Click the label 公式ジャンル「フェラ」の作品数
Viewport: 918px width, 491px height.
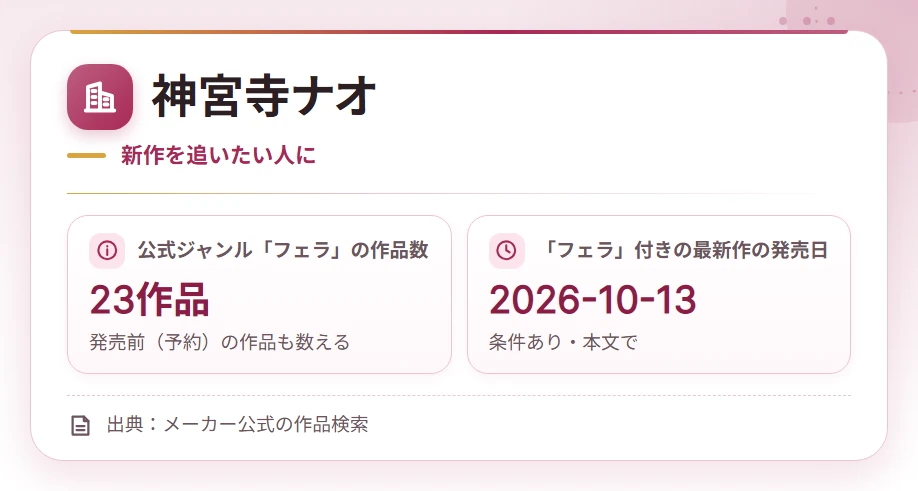click(x=283, y=250)
